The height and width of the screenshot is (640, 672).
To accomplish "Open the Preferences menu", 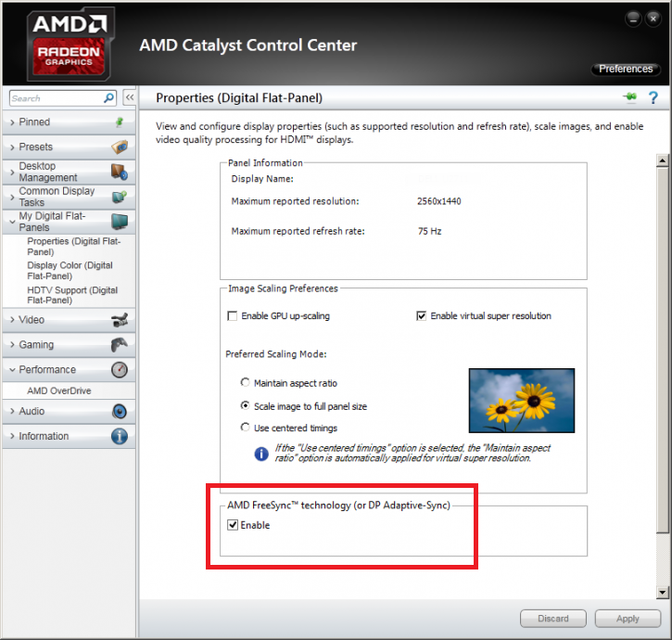I will (626, 69).
